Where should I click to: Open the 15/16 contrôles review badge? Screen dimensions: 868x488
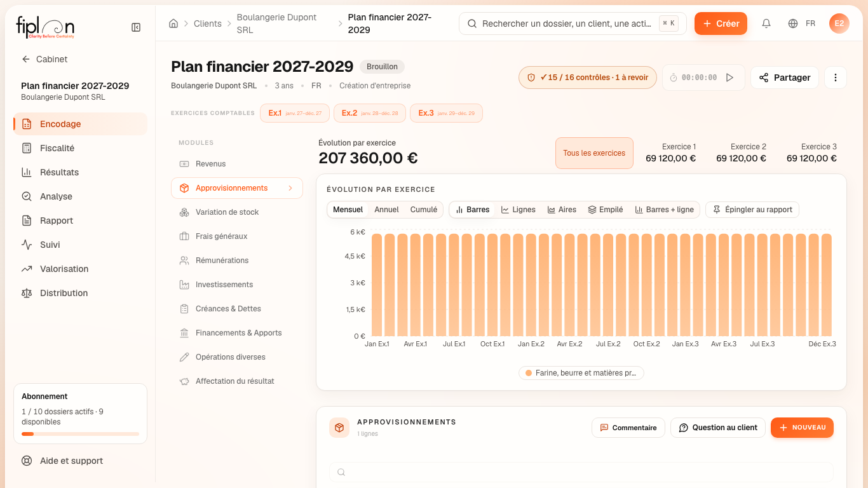[x=588, y=78]
